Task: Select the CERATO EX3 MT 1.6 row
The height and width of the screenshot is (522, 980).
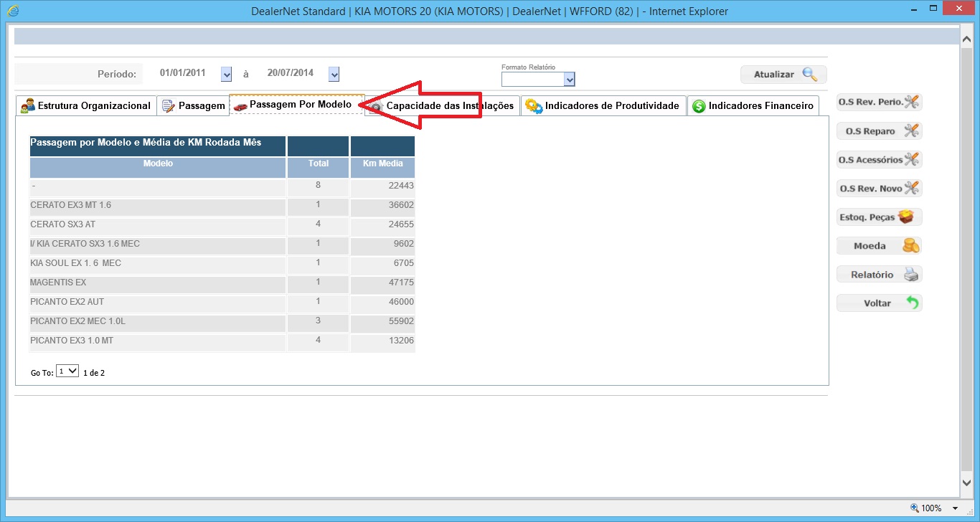Action: click(x=222, y=207)
